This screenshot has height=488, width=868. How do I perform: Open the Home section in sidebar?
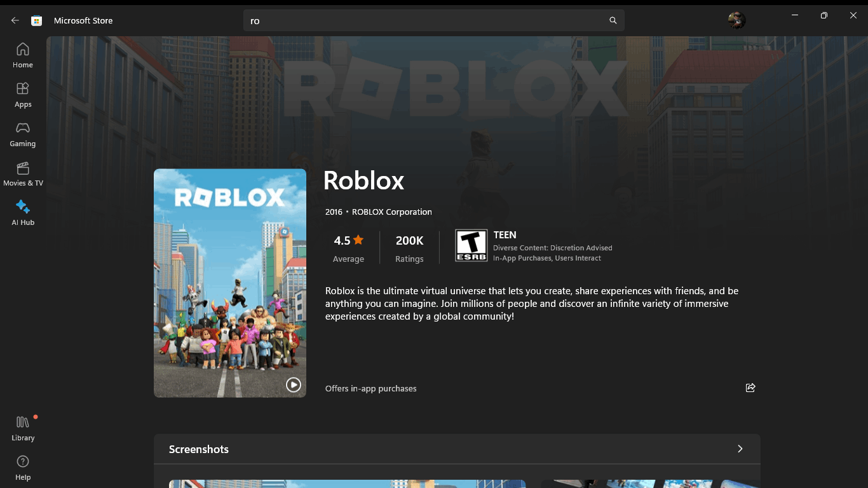click(x=23, y=55)
